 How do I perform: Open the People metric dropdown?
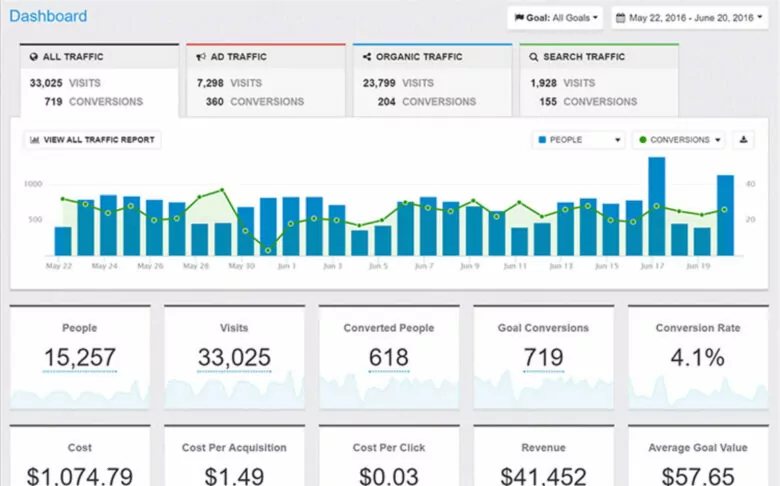[579, 140]
